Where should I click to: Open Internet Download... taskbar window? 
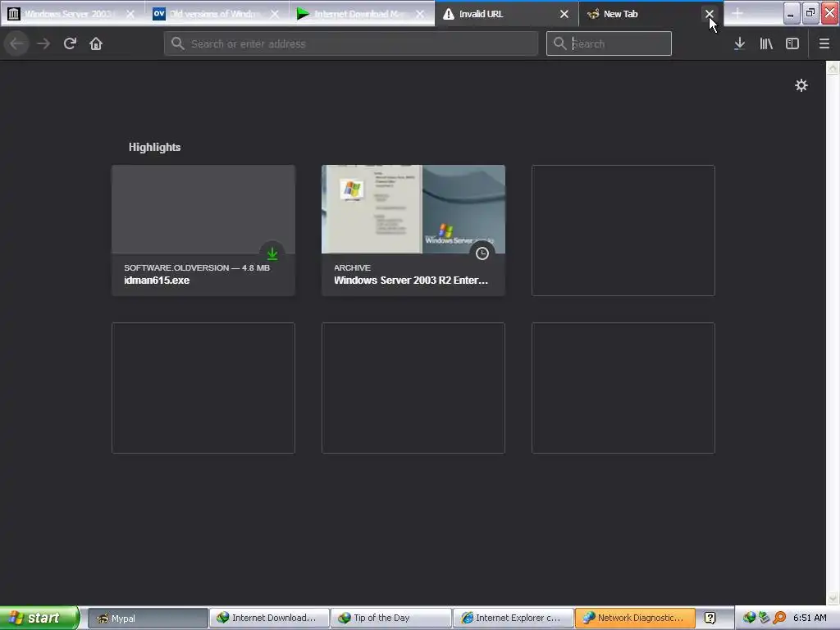(269, 618)
